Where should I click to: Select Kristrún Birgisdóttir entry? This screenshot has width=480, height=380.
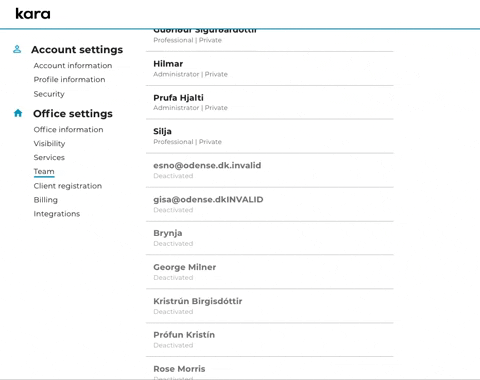269,306
